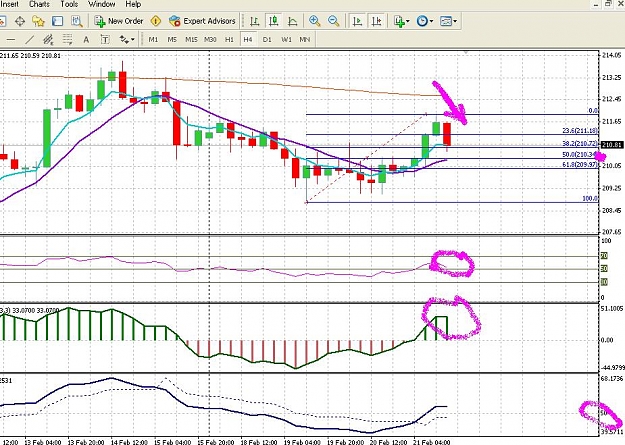Viewport: 625px width, 445px height.
Task: Zoom out the chart
Action: (x=334, y=21)
